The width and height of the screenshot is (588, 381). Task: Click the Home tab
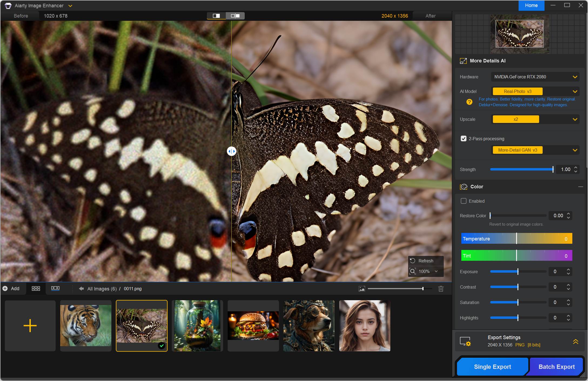[531, 5]
